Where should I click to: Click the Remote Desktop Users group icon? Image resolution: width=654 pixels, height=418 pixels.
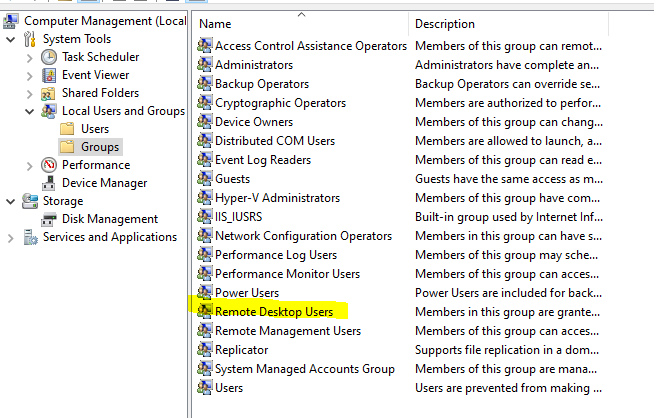coord(204,311)
